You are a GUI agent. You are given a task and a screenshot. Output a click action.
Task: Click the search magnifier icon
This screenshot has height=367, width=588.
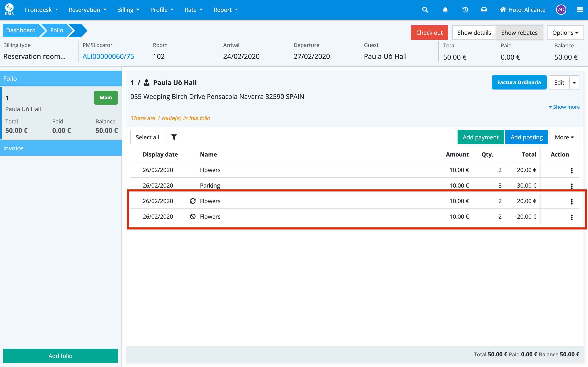[425, 10]
